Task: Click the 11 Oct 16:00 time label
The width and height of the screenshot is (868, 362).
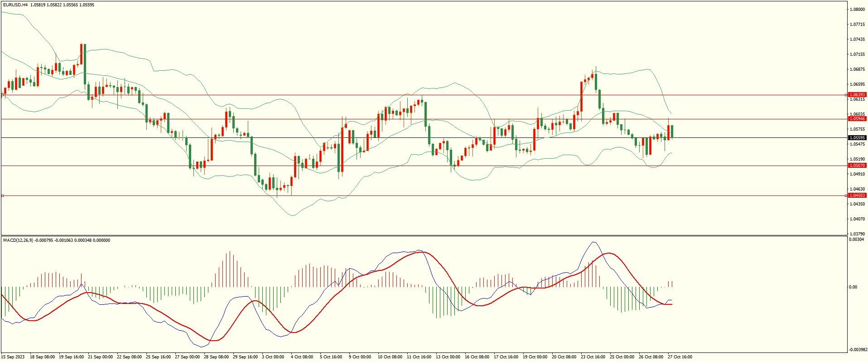Action: 419,357
